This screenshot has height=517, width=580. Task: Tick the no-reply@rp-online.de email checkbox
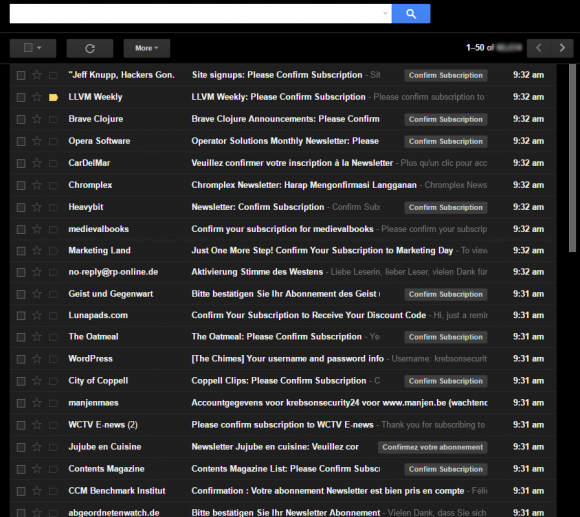tap(21, 273)
